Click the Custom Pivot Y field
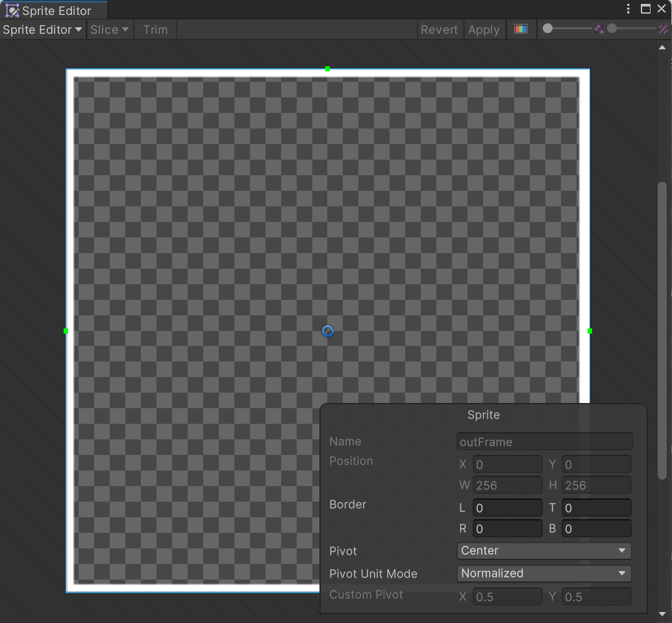The height and width of the screenshot is (623, 672). tap(596, 597)
